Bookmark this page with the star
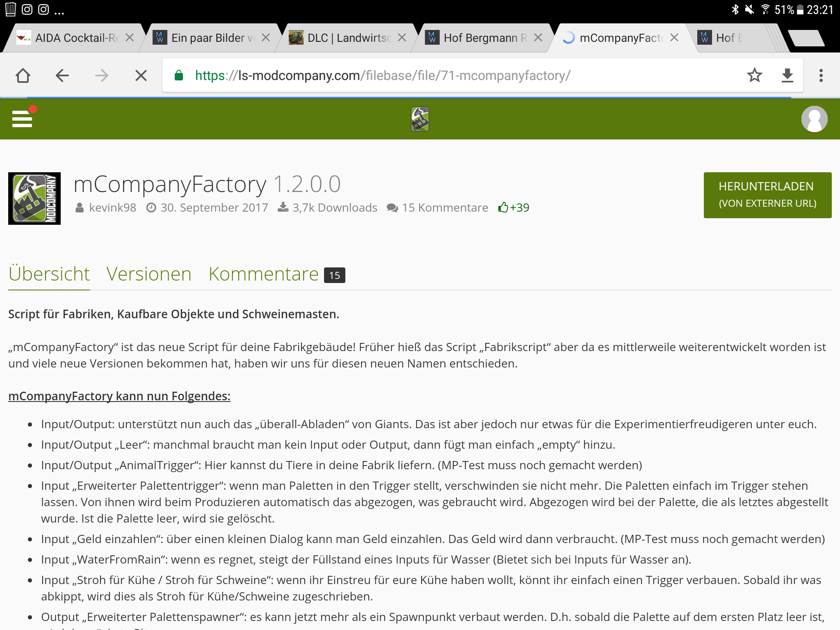840x630 pixels. click(754, 75)
